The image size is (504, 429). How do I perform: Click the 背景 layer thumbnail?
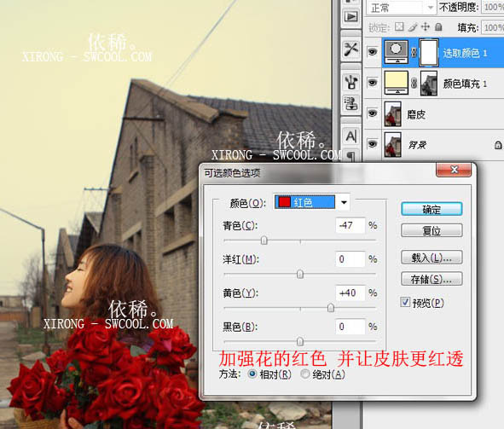click(393, 145)
